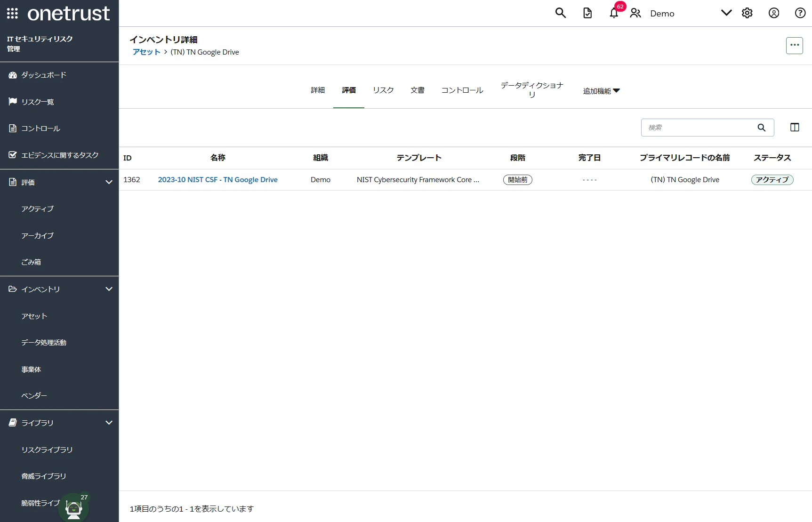Viewport: 812px width, 522px height.
Task: Open データ処理活動 in sidebar
Action: tap(44, 343)
